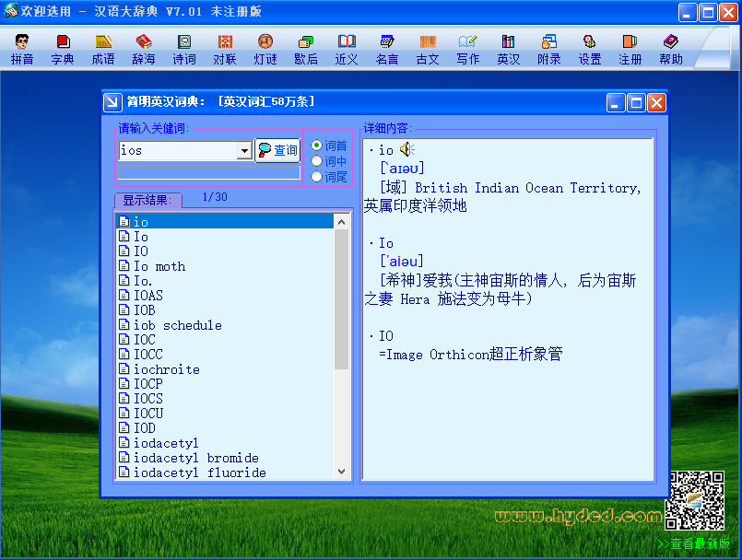
Task: Select the 'IOC' result entry
Action: click(x=225, y=340)
